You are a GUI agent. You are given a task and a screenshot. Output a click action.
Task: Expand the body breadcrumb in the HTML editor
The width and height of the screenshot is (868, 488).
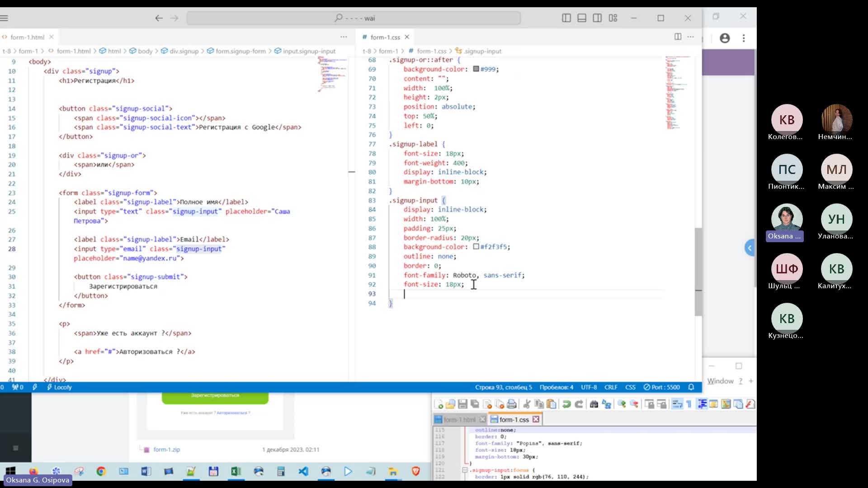pyautogui.click(x=141, y=51)
